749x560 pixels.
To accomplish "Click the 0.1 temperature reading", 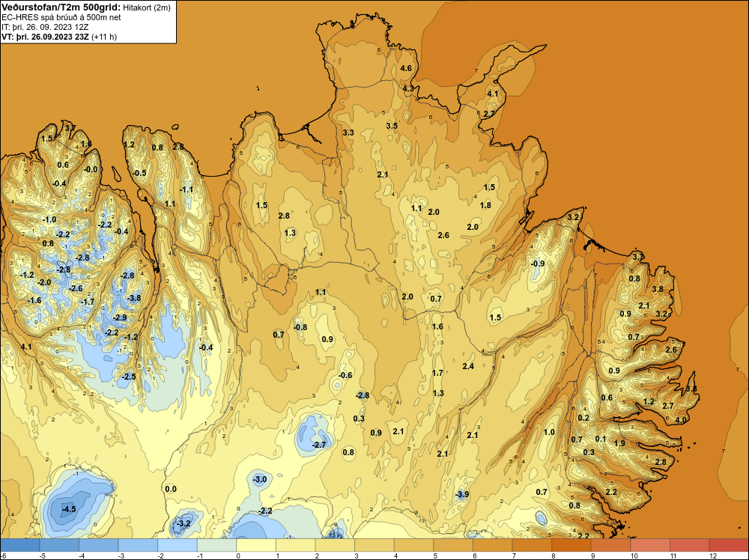I will pos(601,439).
